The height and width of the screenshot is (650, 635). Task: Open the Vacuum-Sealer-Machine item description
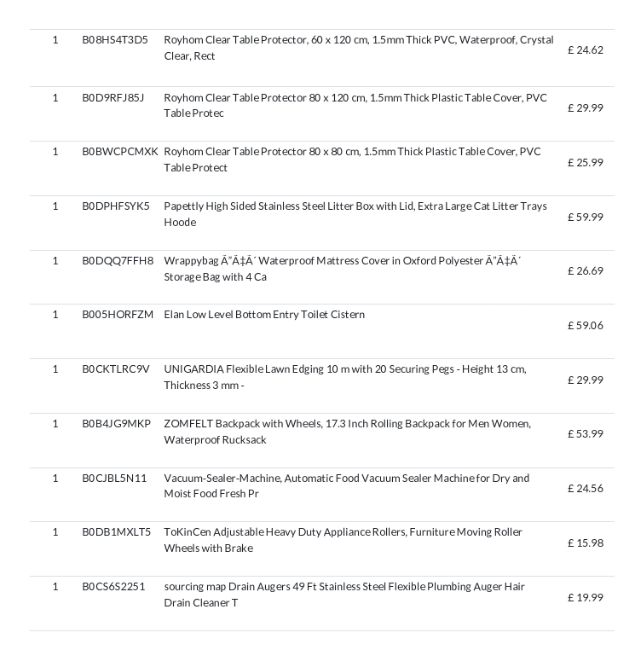[347, 486]
